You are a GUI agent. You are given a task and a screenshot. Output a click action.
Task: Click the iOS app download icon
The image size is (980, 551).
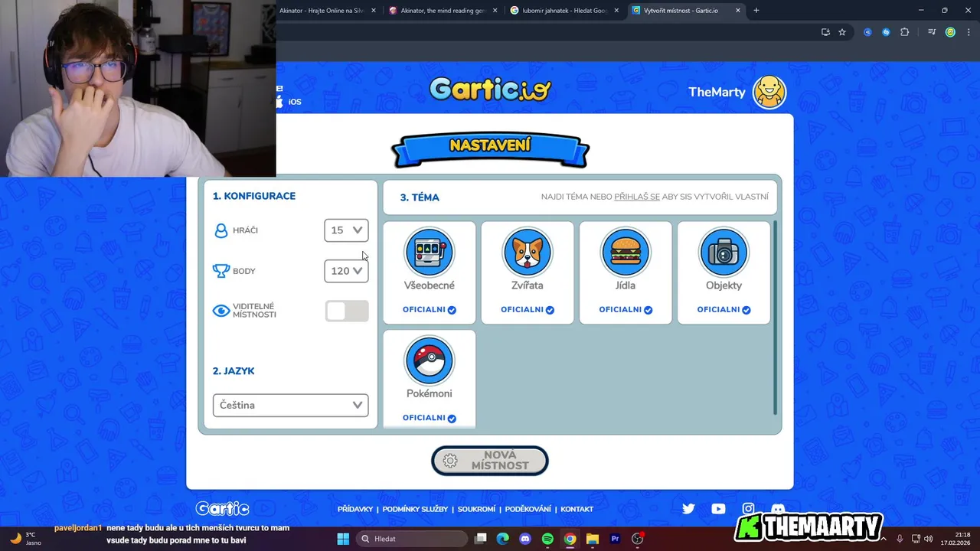tap(289, 101)
